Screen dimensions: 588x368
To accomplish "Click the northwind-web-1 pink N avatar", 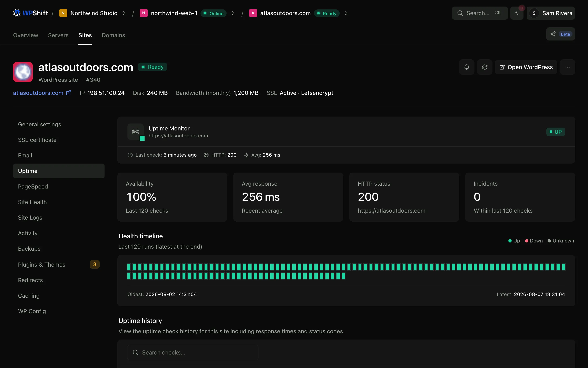I will 144,13.
